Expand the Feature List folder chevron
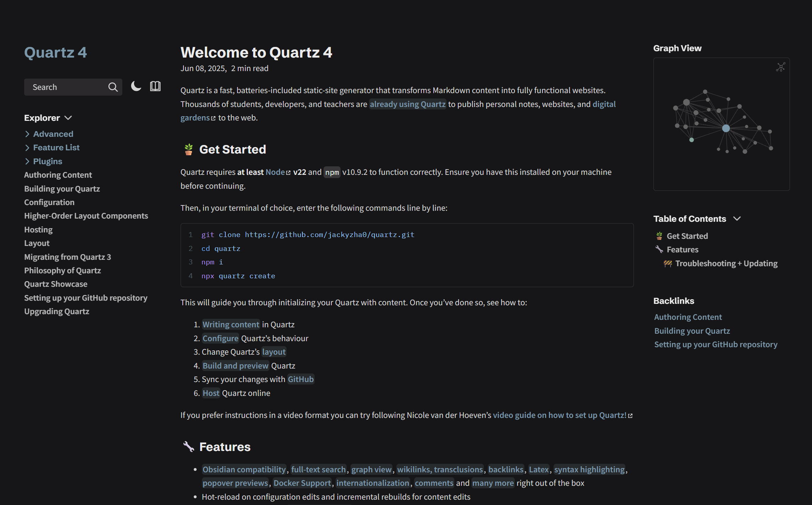The width and height of the screenshot is (812, 505). [27, 147]
